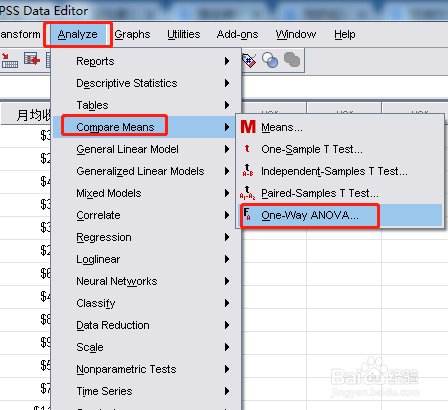Click arrow next to Regression
The height and width of the screenshot is (410, 448).
(227, 237)
